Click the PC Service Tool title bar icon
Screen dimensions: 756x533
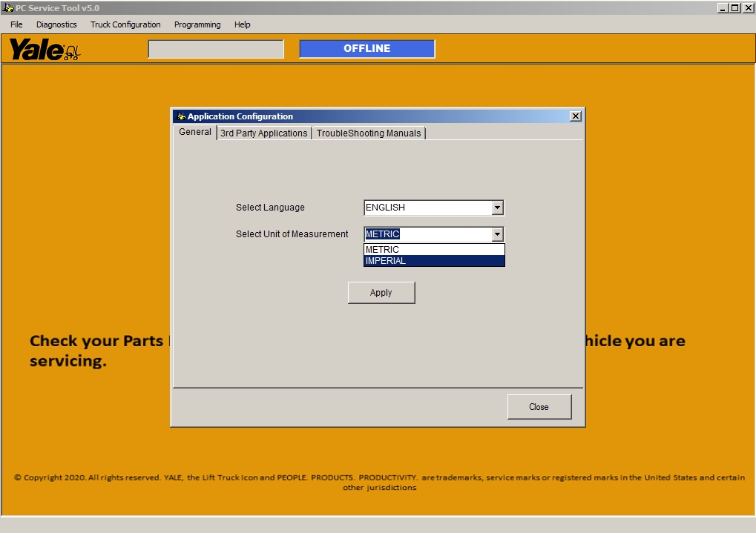pyautogui.click(x=7, y=7)
